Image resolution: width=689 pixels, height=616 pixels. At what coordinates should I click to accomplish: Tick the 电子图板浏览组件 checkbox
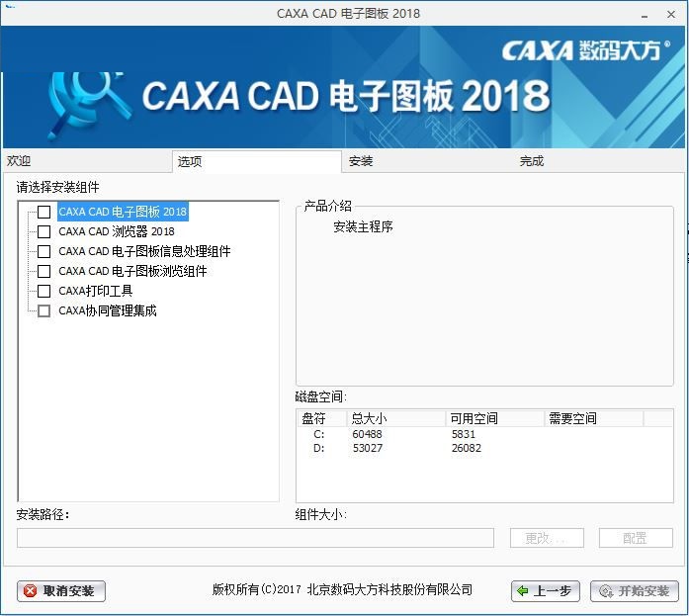43,271
